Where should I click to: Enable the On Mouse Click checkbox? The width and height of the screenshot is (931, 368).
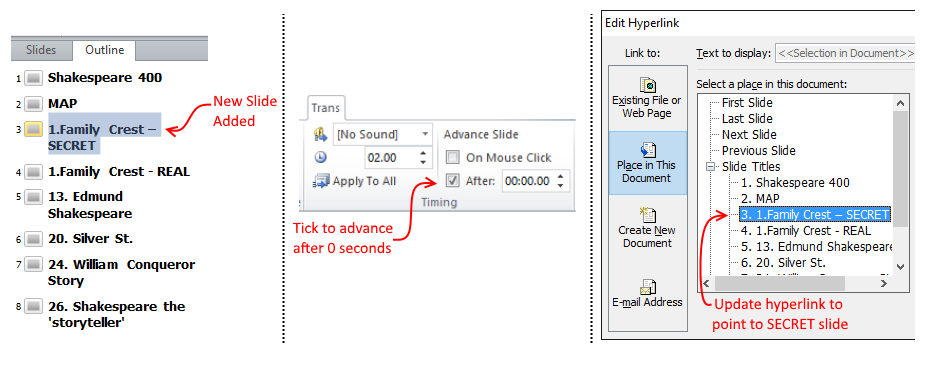pos(453,157)
